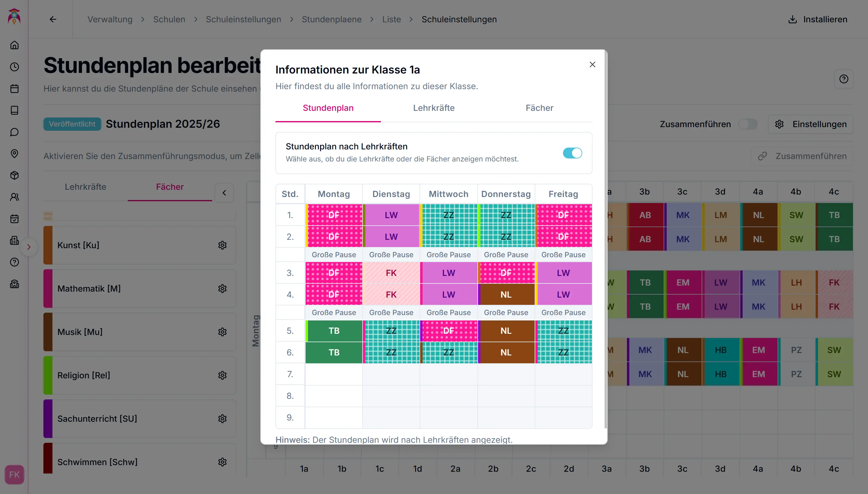
Task: Click the back arrow in the header
Action: click(53, 19)
